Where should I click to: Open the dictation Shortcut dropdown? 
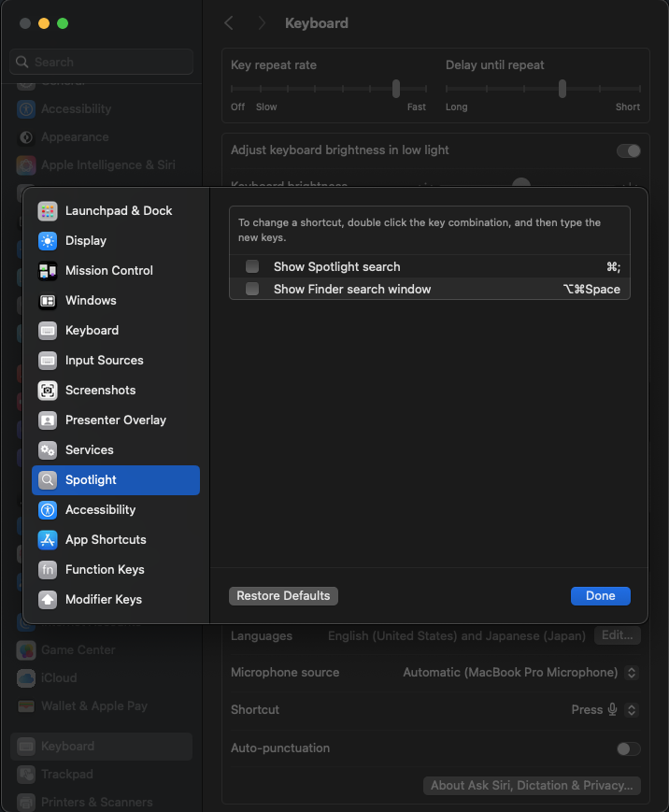pyautogui.click(x=632, y=710)
